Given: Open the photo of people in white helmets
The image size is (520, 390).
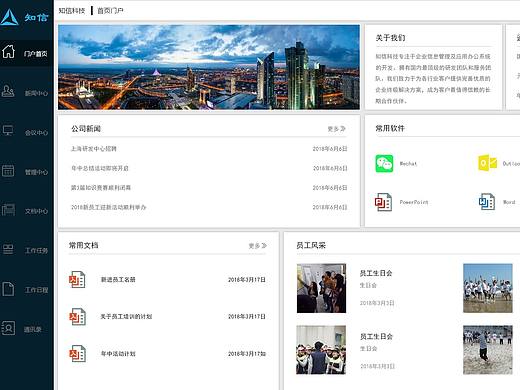Looking at the screenshot, I should (x=321, y=350).
